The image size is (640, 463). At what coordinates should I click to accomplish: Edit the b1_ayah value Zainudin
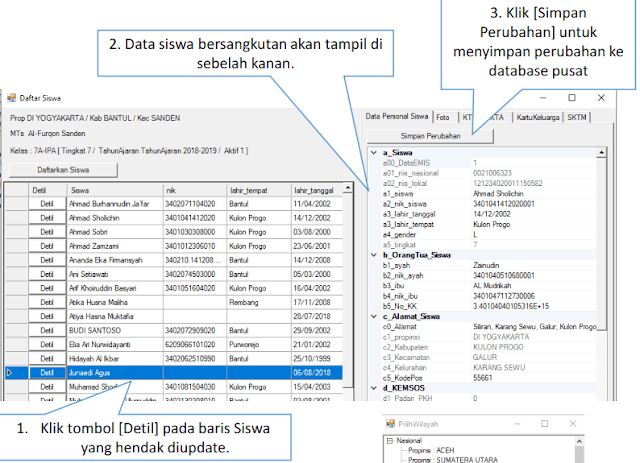[x=533, y=265]
